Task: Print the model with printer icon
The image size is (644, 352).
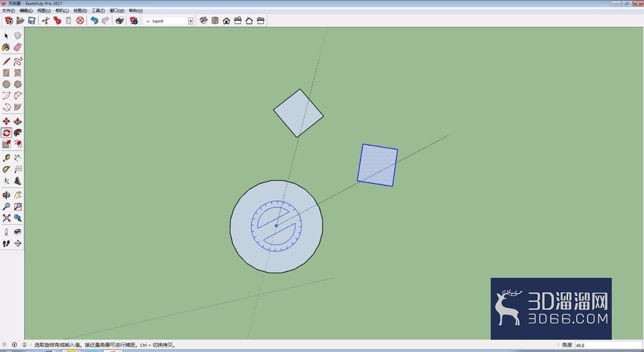Action: (x=120, y=21)
